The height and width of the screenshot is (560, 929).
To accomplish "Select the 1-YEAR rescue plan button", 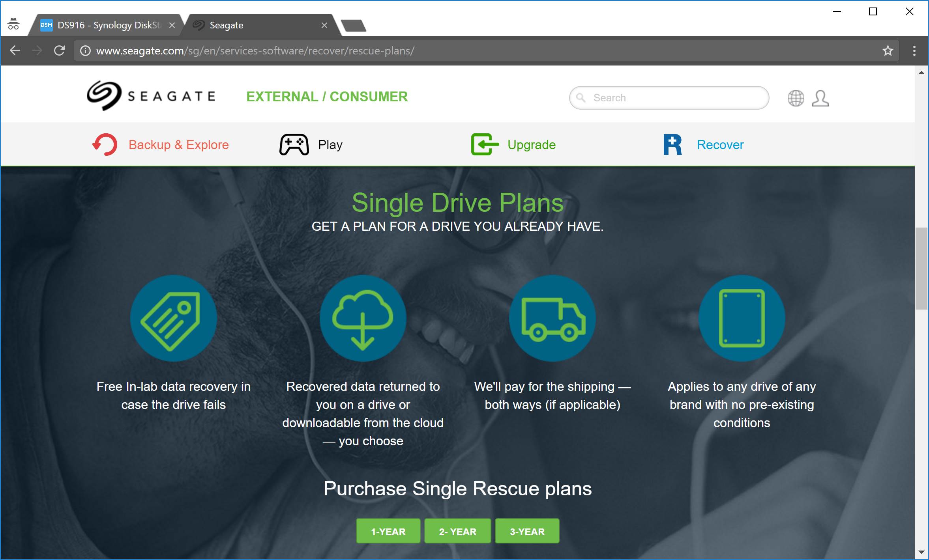I will [x=388, y=531].
